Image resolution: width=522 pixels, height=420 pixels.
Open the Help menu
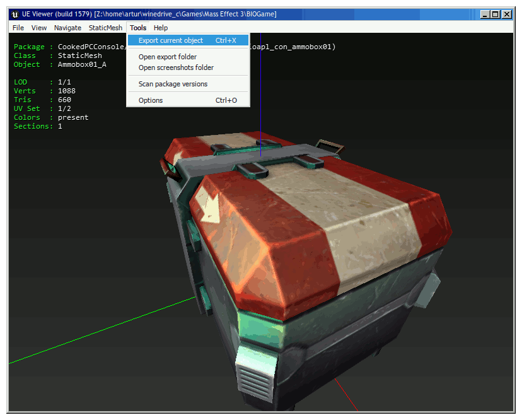pos(161,28)
